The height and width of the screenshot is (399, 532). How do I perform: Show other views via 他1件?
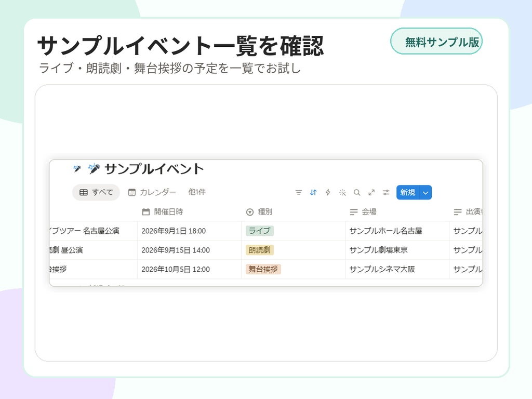197,192
